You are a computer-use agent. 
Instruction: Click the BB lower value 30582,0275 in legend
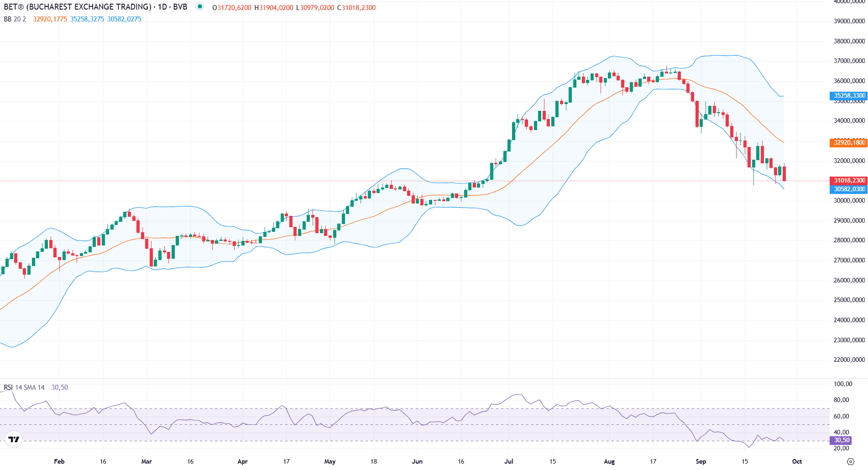(x=124, y=19)
